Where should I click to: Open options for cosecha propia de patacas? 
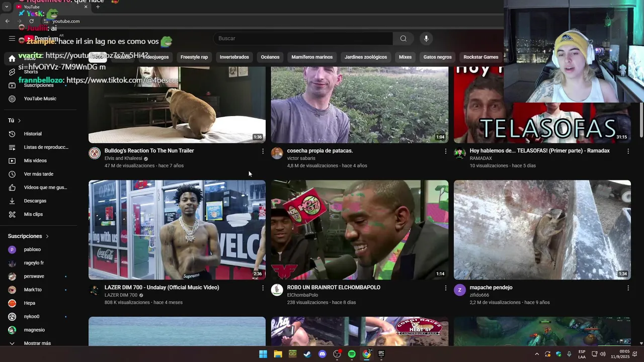pyautogui.click(x=445, y=151)
